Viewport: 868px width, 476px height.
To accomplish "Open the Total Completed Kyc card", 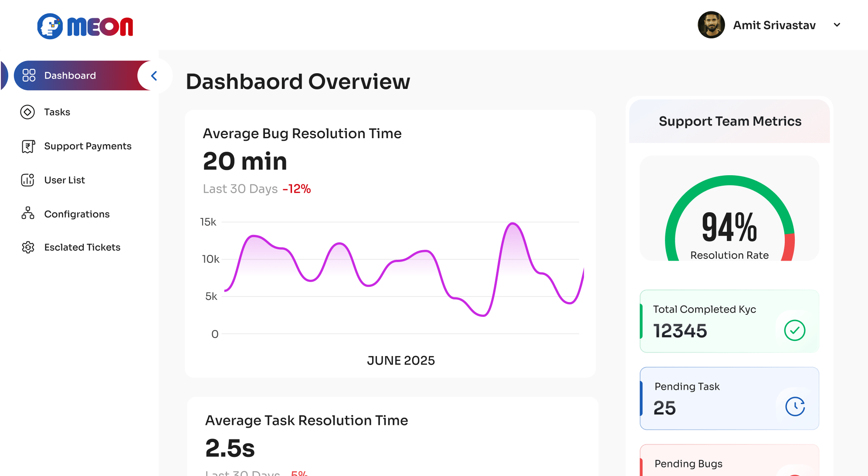I will pos(729,321).
